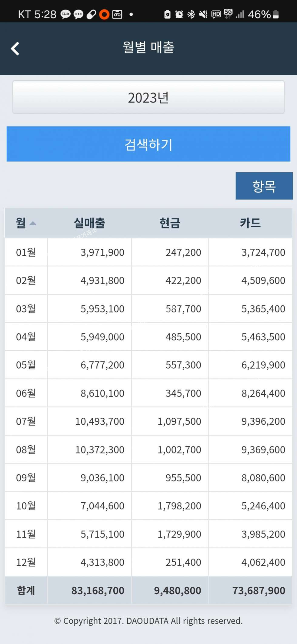Open the 항목 items button

[x=264, y=186]
